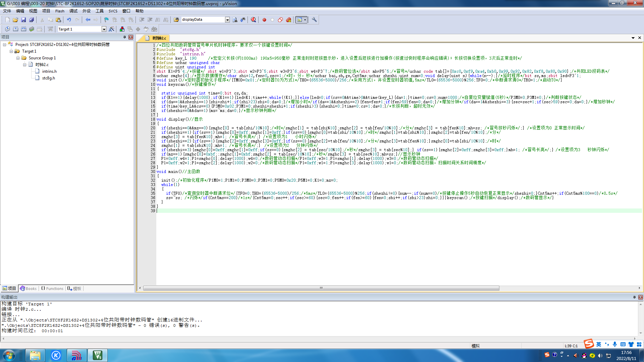Open Manage Project Items colored-blocks icon
Image resolution: width=644 pixels, height=362 pixels.
[122, 29]
